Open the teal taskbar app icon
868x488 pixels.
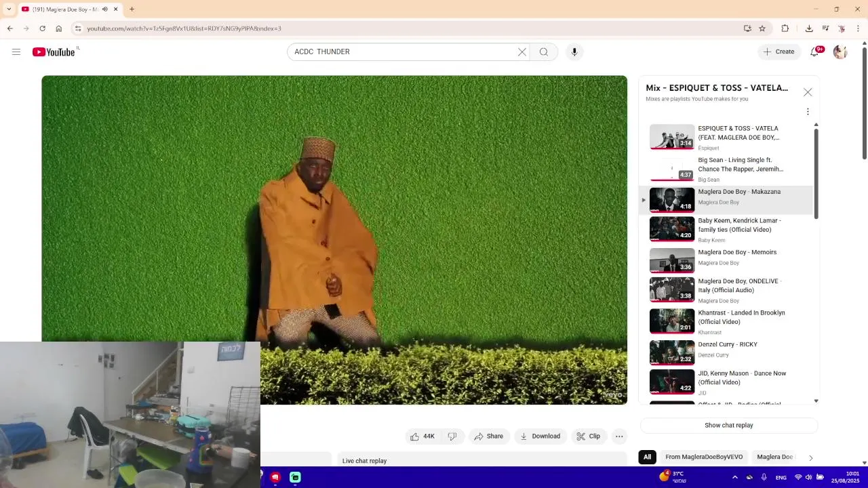[x=296, y=477]
